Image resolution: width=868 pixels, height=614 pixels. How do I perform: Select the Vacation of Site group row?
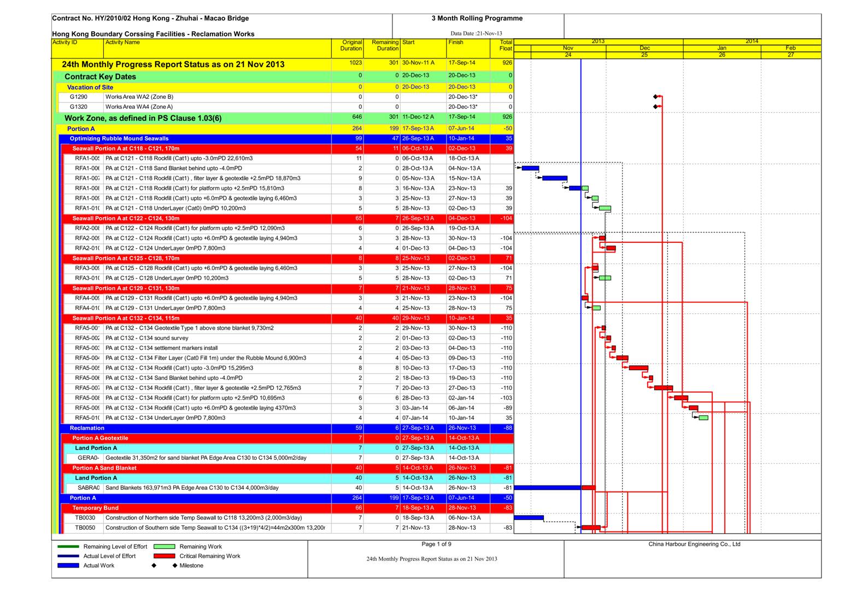click(x=285, y=87)
